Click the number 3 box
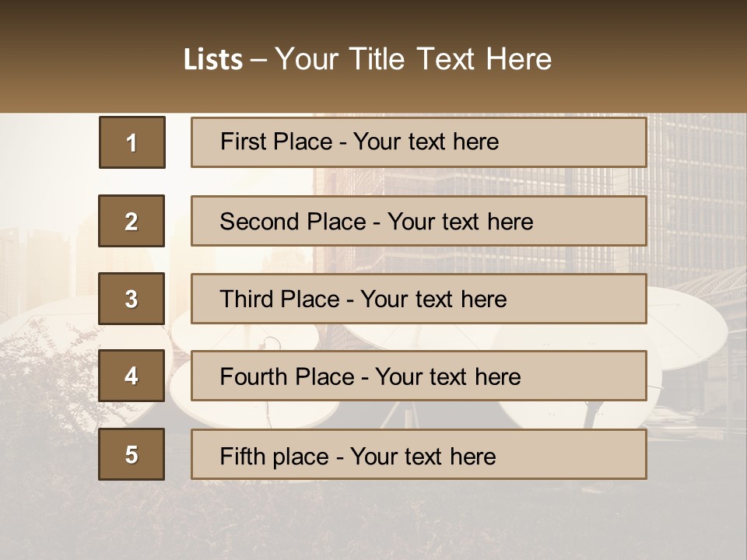The height and width of the screenshot is (560, 747). tap(132, 299)
